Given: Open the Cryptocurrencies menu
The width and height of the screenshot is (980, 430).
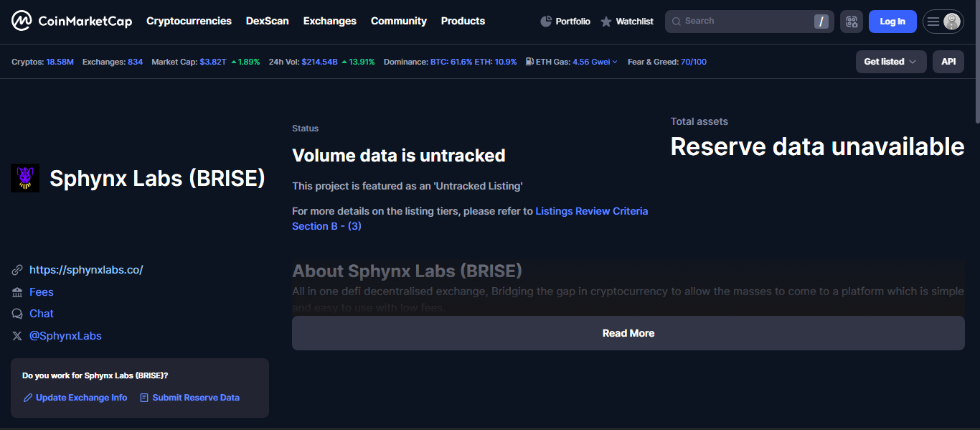Looking at the screenshot, I should point(189,22).
